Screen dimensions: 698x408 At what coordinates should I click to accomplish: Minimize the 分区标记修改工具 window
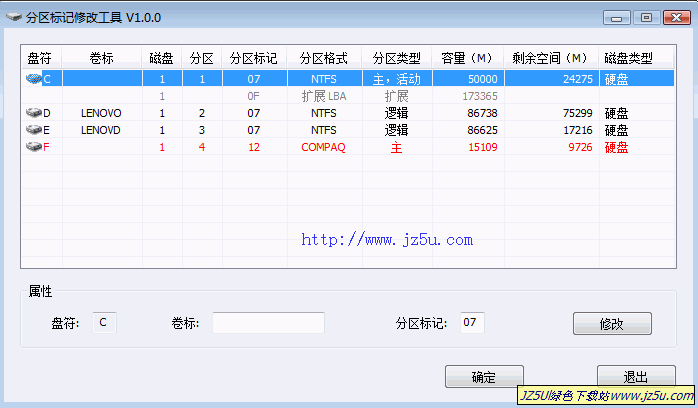coord(617,18)
